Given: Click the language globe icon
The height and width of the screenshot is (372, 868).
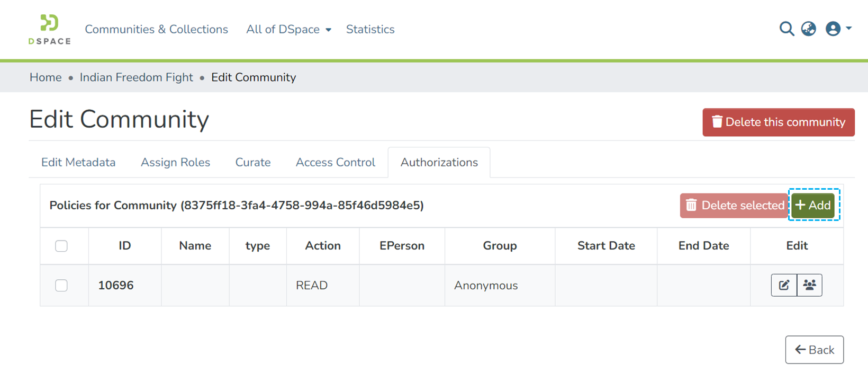Looking at the screenshot, I should click(x=808, y=29).
